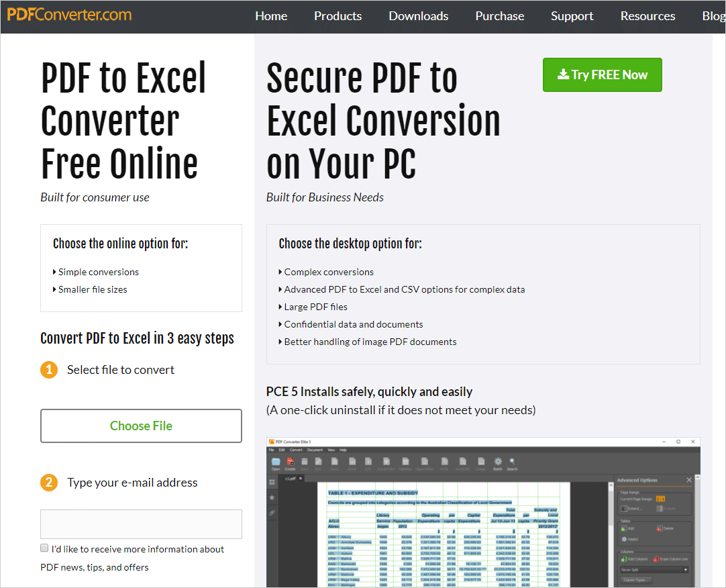
Task: Click the Search magnifier icon in the screenshot toolbar
Action: [x=512, y=462]
